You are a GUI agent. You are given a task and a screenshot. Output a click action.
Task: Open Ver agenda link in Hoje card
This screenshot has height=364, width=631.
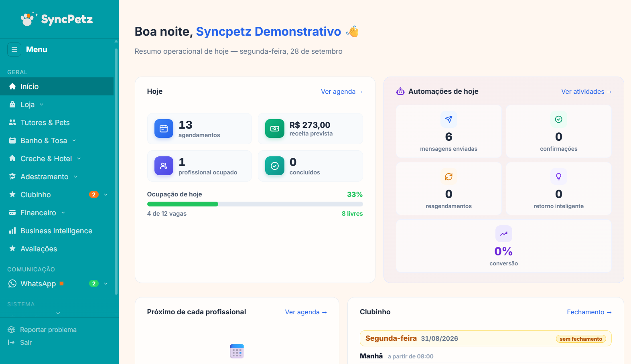point(342,91)
